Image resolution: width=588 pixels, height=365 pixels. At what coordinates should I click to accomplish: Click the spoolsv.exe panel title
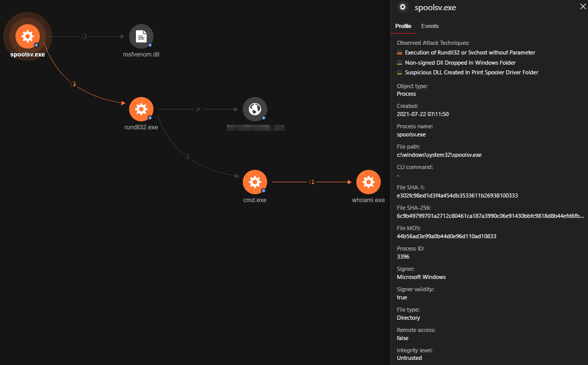tap(435, 8)
